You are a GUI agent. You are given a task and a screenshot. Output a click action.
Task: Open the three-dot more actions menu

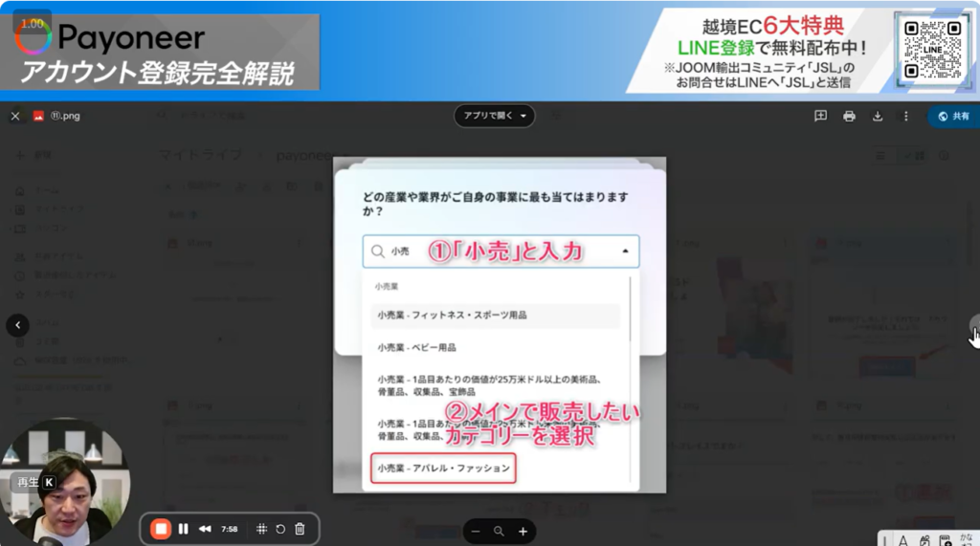[905, 117]
